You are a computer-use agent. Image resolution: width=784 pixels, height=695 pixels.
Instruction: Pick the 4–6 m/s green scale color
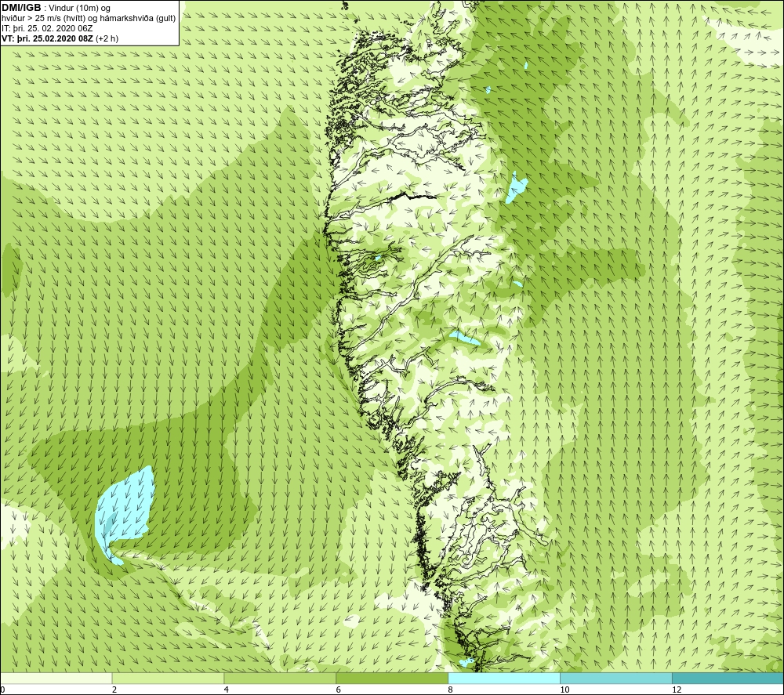point(280,678)
